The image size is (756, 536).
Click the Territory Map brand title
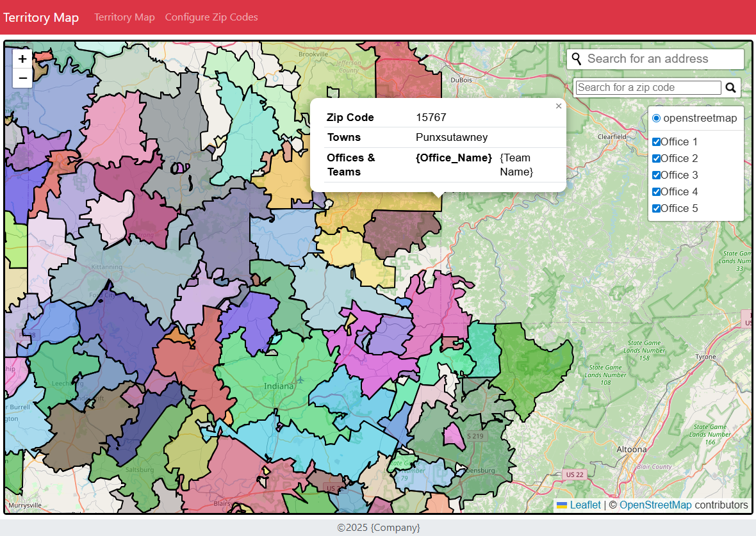pos(41,17)
